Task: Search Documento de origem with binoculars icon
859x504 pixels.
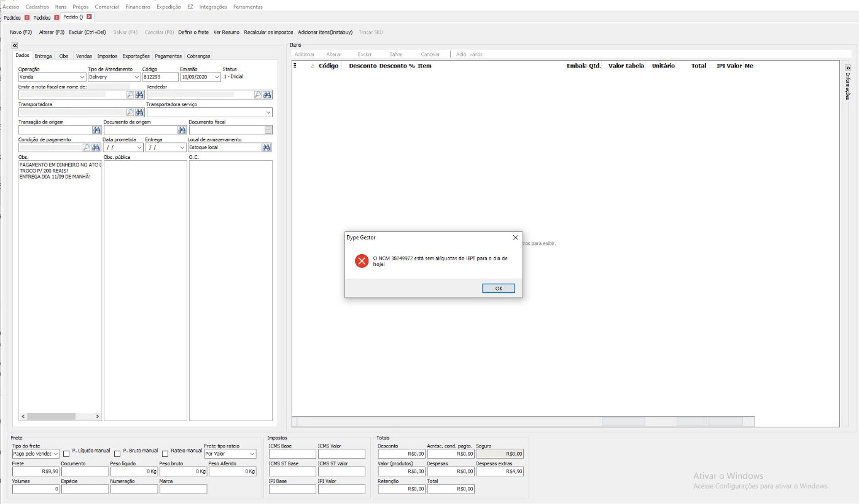Action: pyautogui.click(x=182, y=130)
